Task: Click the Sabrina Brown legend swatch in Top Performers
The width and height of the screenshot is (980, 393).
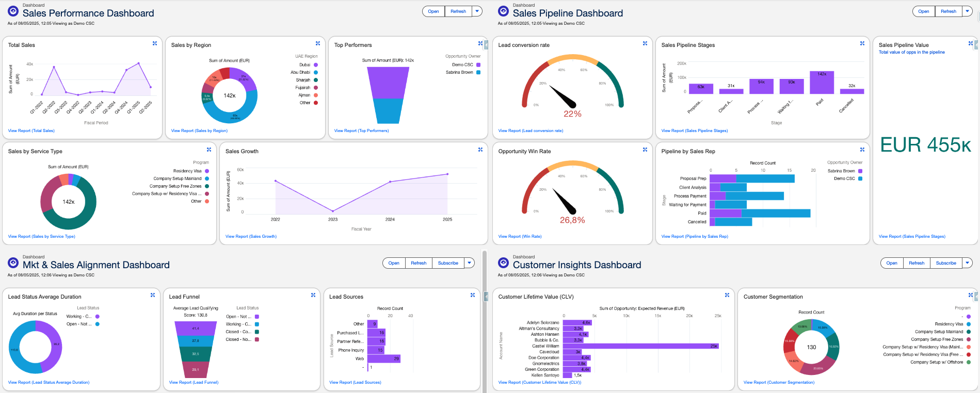Action: [x=478, y=73]
